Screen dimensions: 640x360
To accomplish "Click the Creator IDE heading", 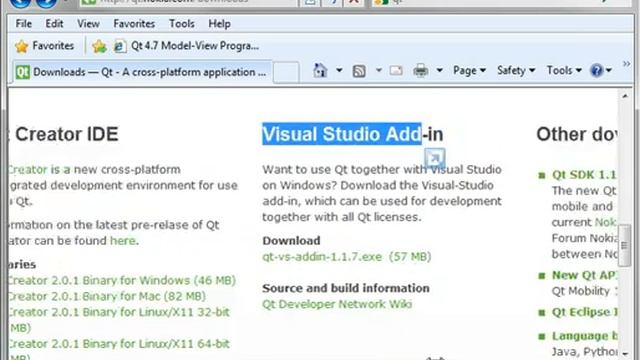I will (67, 134).
